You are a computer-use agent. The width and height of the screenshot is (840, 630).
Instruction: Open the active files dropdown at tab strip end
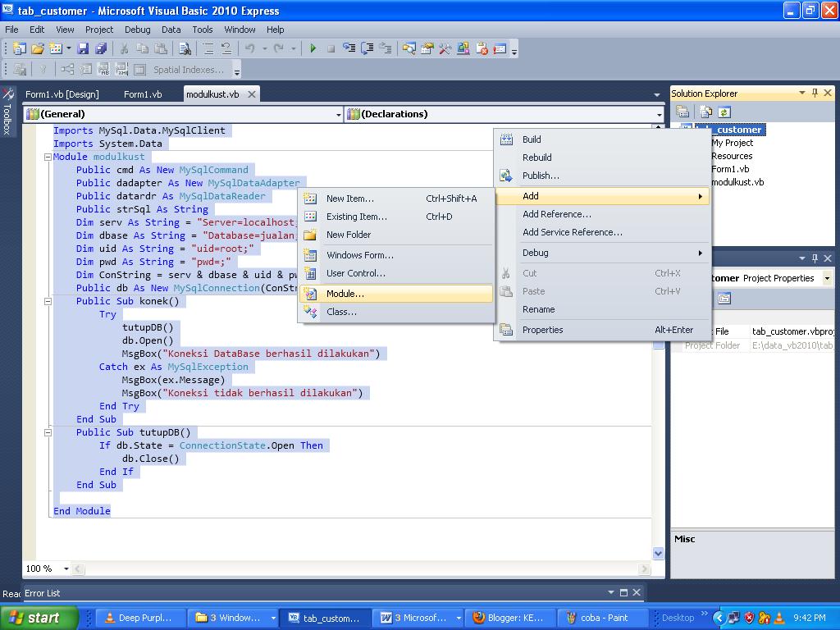pyautogui.click(x=657, y=95)
